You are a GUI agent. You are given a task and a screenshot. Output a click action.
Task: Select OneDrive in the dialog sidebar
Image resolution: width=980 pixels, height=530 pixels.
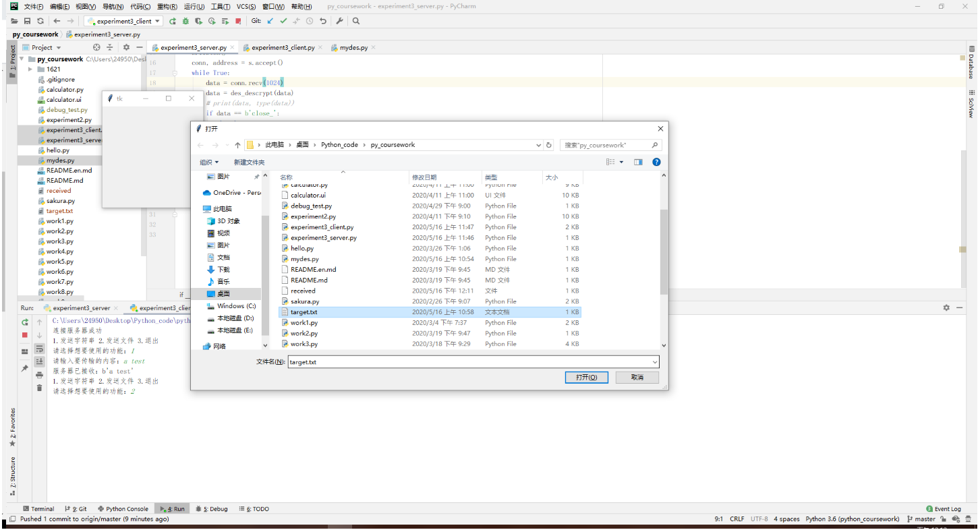click(x=231, y=192)
